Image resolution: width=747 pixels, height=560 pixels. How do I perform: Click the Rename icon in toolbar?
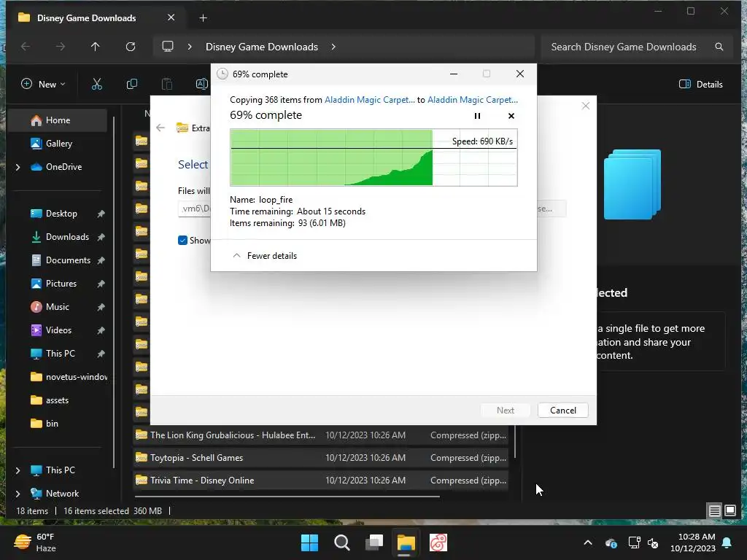pyautogui.click(x=202, y=85)
